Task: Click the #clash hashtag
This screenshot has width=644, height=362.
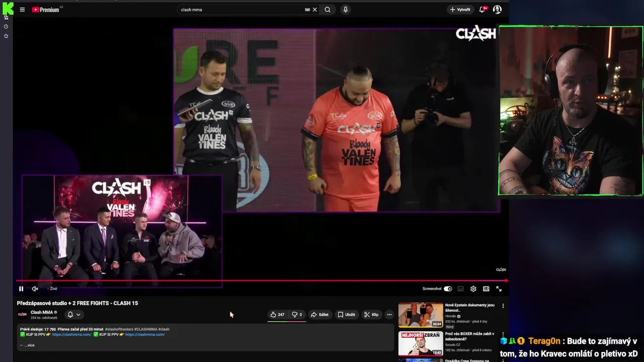Action: click(164, 329)
